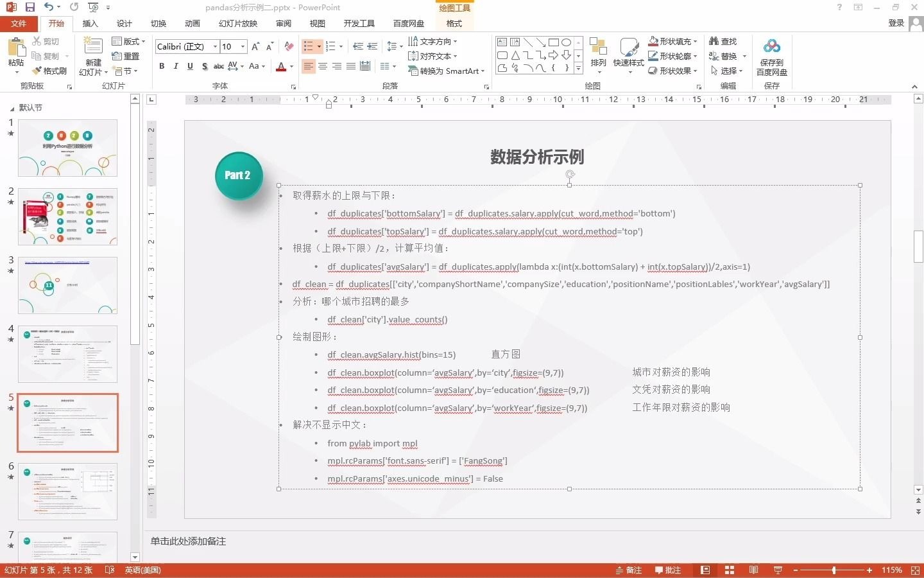Toggle the 备注 Notes pane button

coord(629,570)
